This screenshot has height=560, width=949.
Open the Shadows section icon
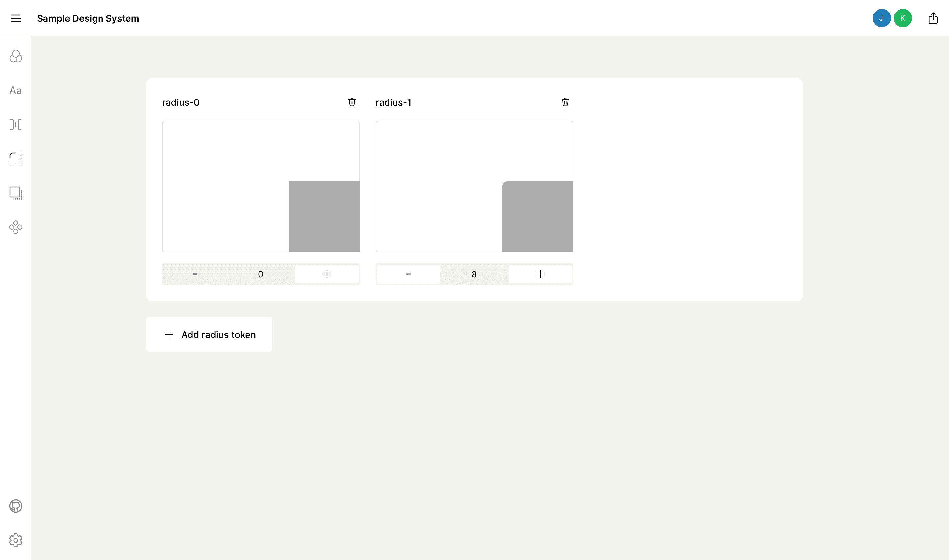[16, 193]
